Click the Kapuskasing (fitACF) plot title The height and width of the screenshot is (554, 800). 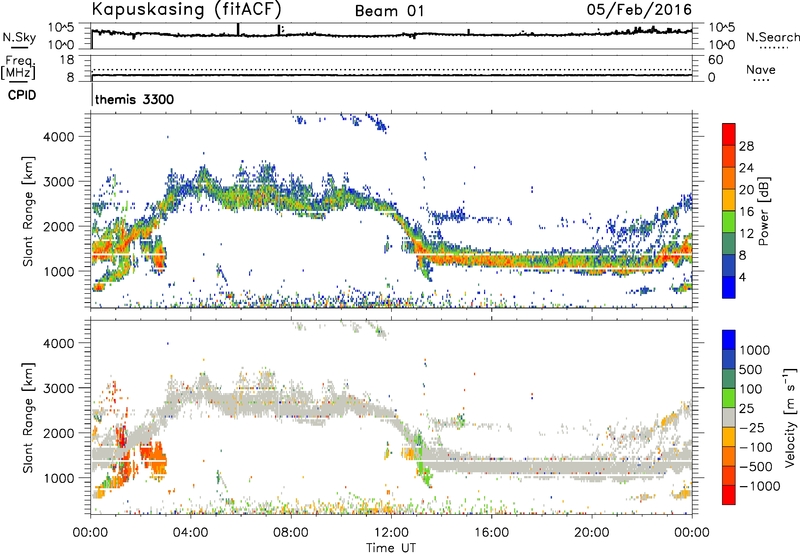click(x=186, y=9)
